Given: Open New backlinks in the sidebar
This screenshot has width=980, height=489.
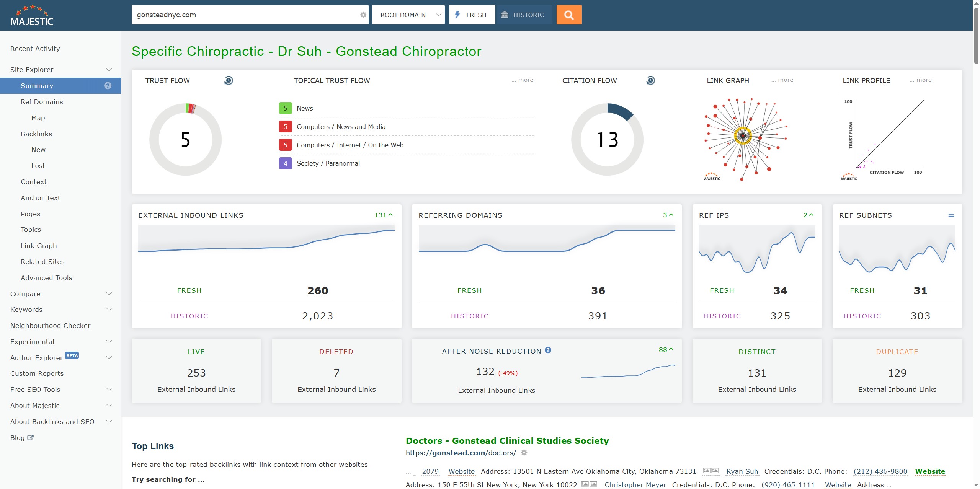Looking at the screenshot, I should [38, 150].
